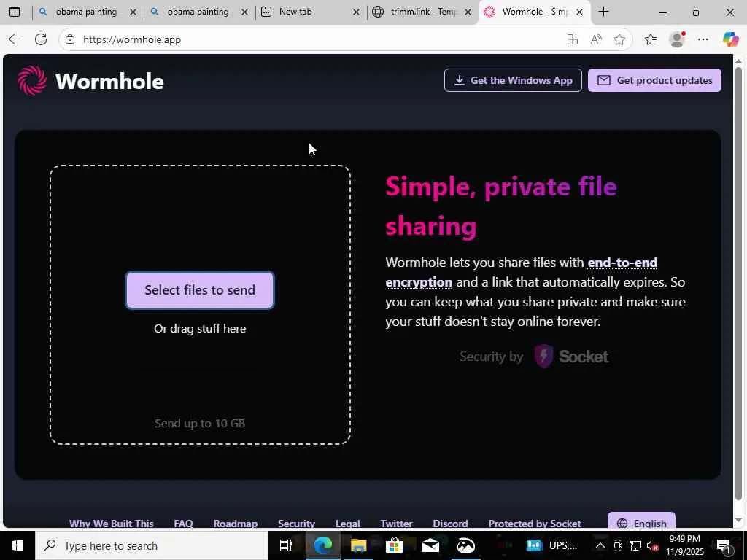The width and height of the screenshot is (747, 560).
Task: Click the Wormhole swirl logo
Action: point(32,80)
